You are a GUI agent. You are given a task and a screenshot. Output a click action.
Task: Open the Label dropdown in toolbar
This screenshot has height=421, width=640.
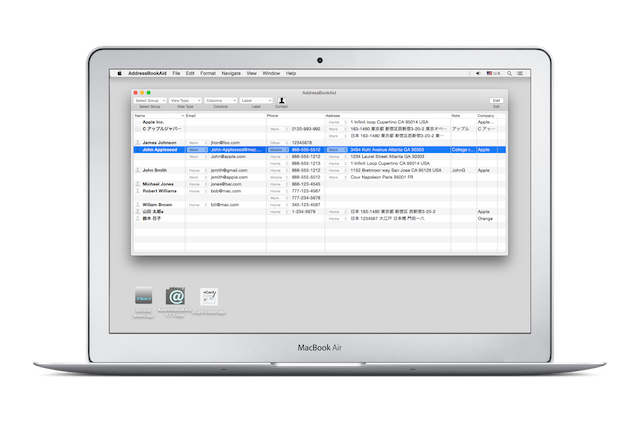pos(256,100)
